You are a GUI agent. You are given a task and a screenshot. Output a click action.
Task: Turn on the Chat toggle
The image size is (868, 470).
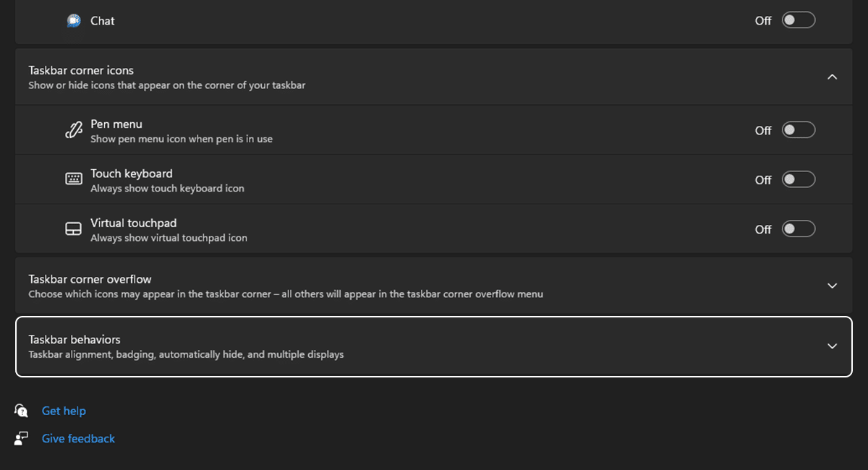(x=799, y=20)
